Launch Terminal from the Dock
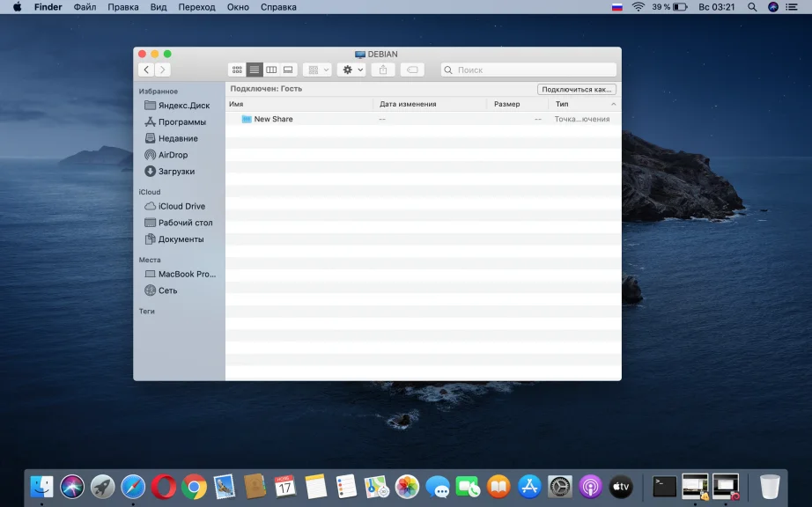This screenshot has width=812, height=507. tap(665, 486)
